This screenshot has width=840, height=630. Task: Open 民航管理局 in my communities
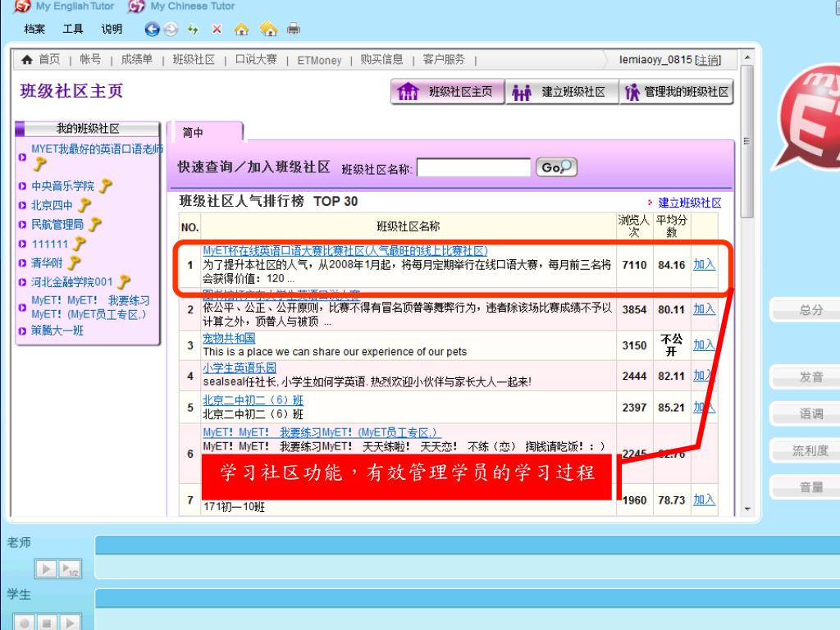point(57,225)
